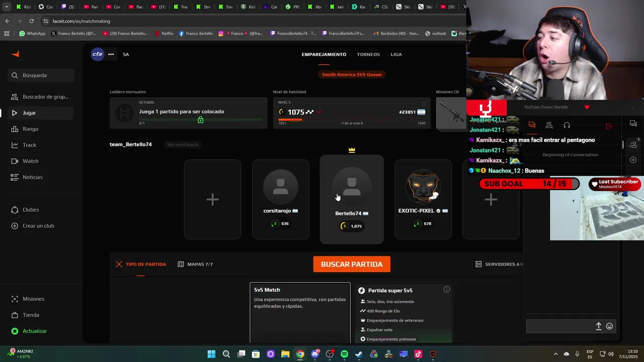
Task: Open the Búsqueda search field
Action: tap(41, 75)
